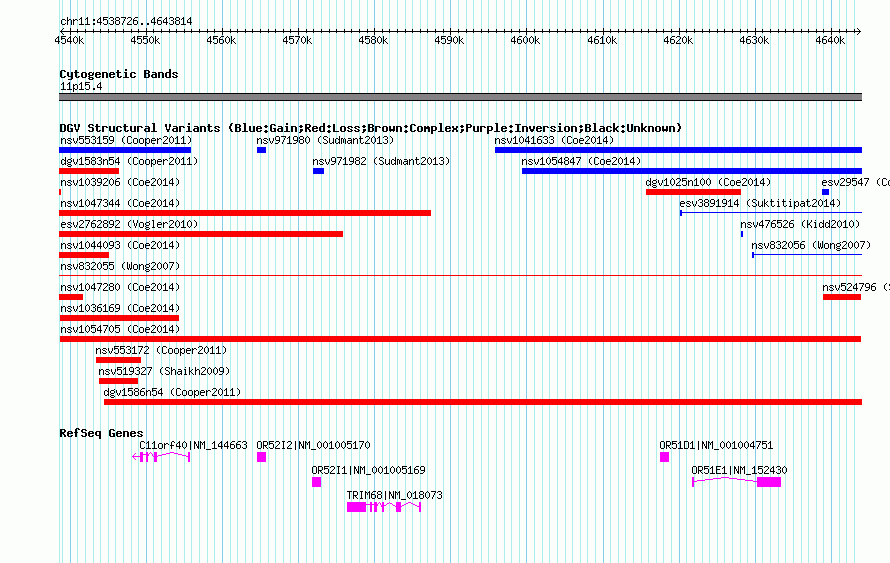Select esv3891914 (Suktitipat2014) label
Viewport: 890px width, 563px height.
coord(760,203)
